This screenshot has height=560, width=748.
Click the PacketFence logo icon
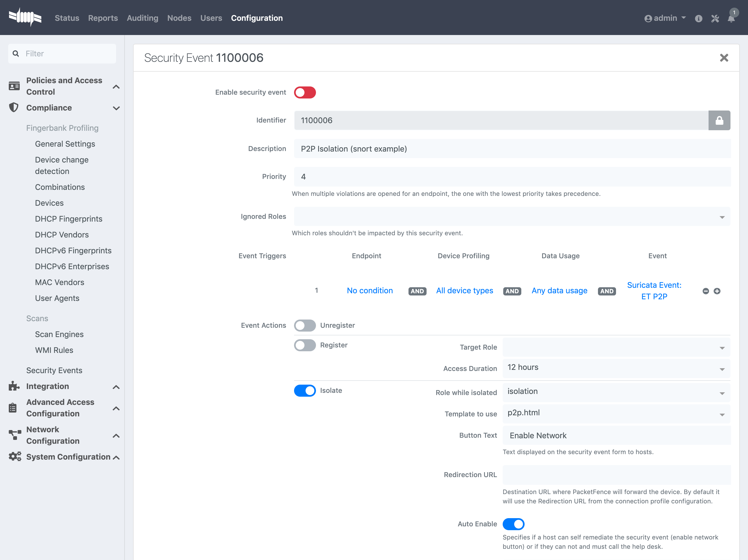25,17
